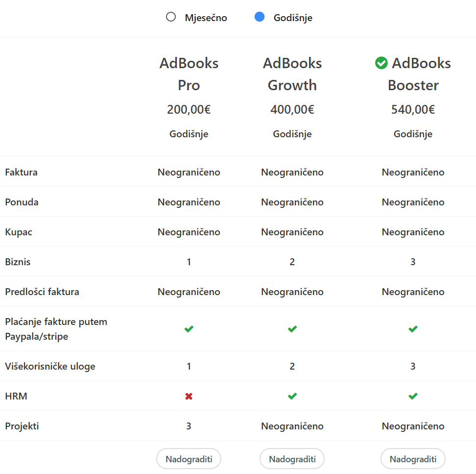Select the Godišnje billing radio button

click(260, 17)
